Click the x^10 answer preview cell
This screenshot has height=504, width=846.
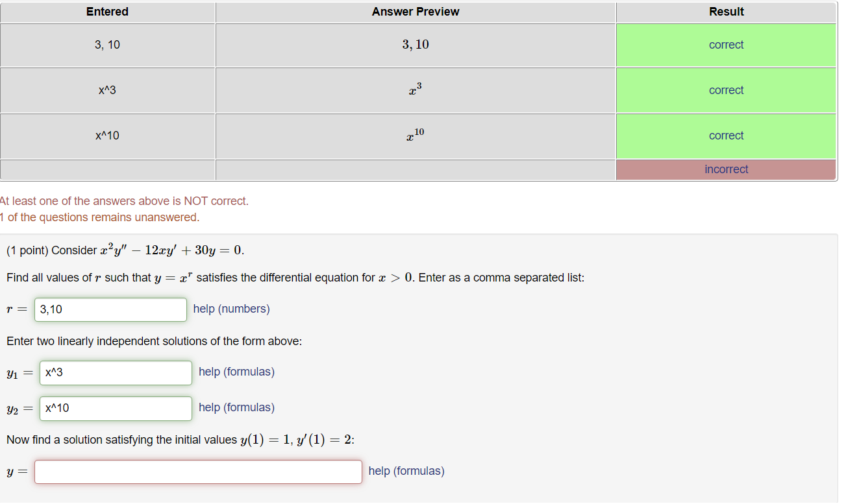point(415,136)
